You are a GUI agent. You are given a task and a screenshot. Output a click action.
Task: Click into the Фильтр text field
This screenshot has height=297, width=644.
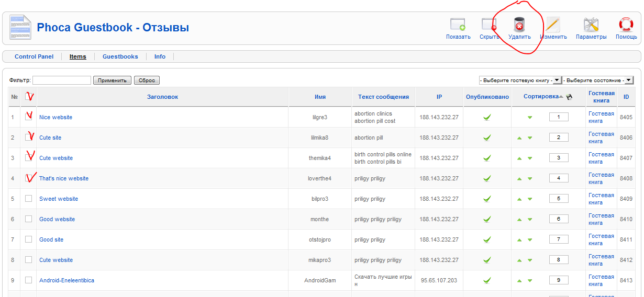pos(62,81)
